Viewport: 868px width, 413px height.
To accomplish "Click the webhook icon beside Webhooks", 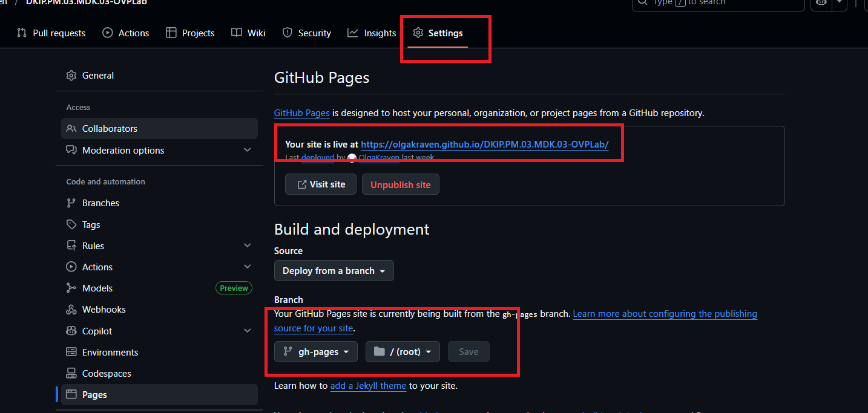I will pyautogui.click(x=71, y=310).
